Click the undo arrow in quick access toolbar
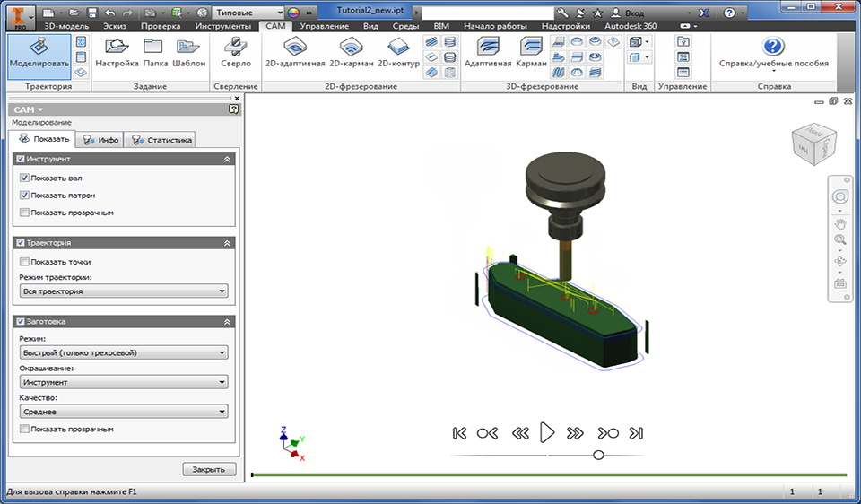 109,13
